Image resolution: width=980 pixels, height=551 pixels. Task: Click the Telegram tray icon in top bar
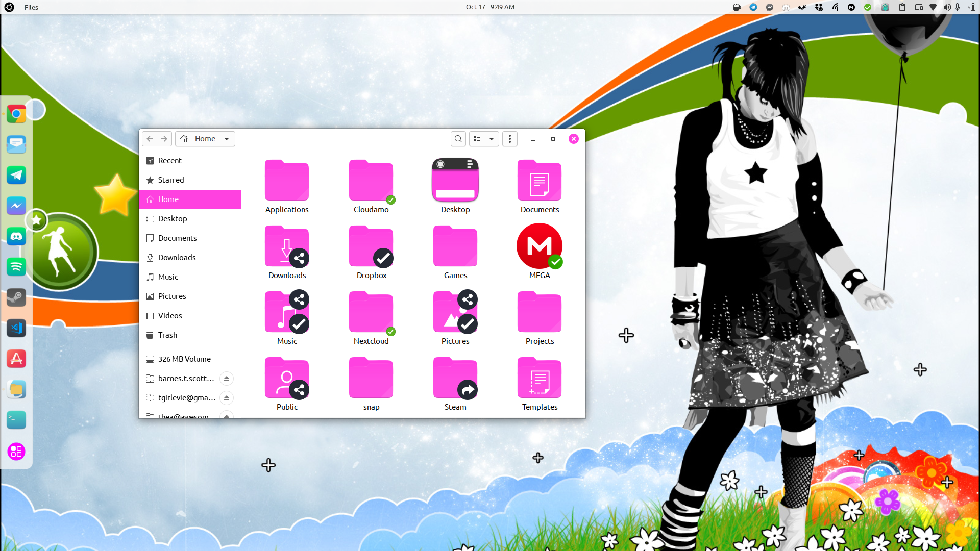click(753, 7)
